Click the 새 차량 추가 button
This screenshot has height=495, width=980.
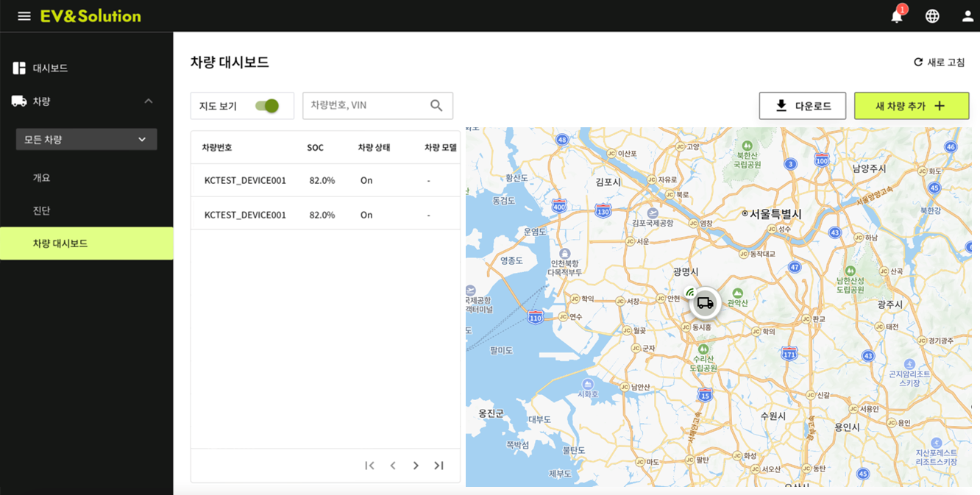click(x=912, y=106)
